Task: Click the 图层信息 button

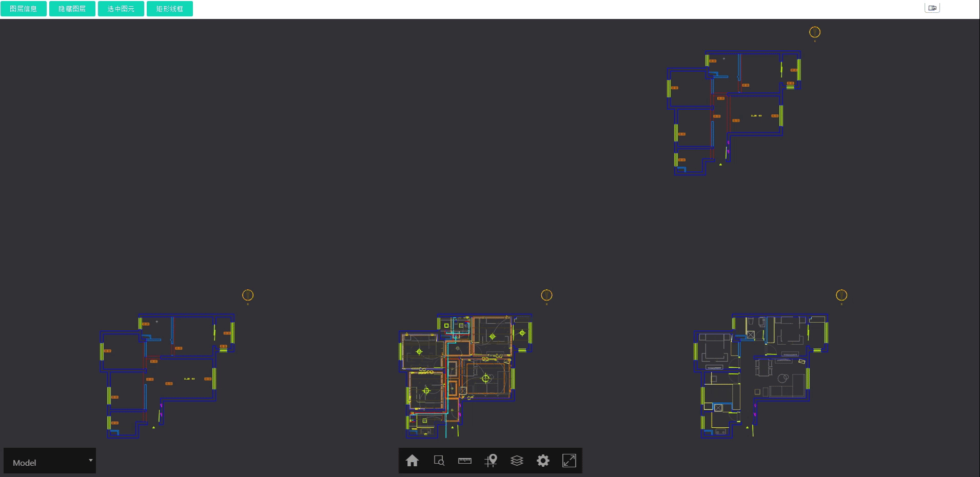Action: coord(24,9)
